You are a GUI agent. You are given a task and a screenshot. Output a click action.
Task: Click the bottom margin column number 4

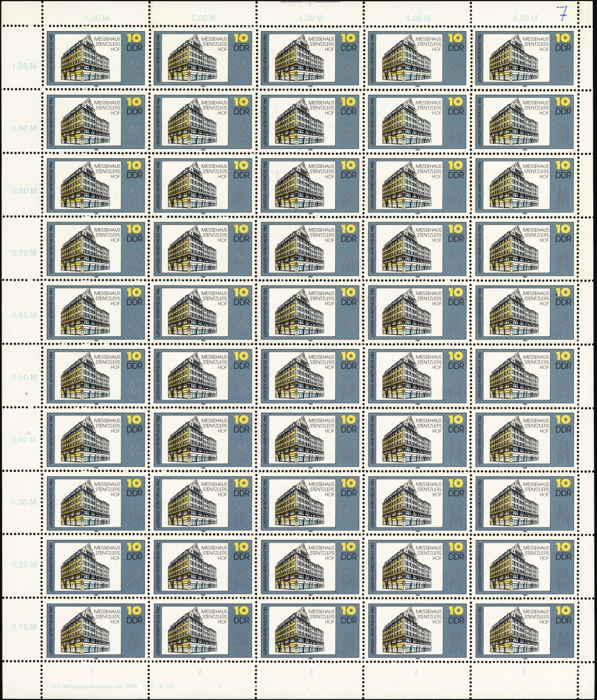coord(416,672)
